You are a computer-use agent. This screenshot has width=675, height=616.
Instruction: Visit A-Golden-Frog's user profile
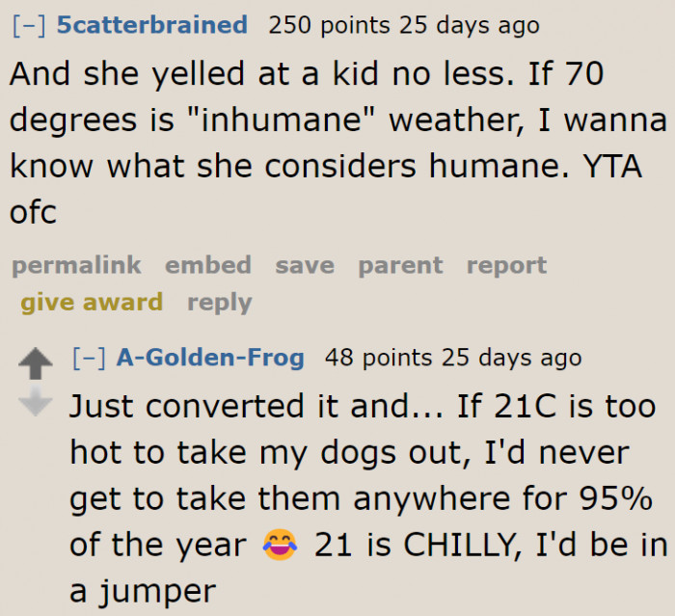(209, 359)
